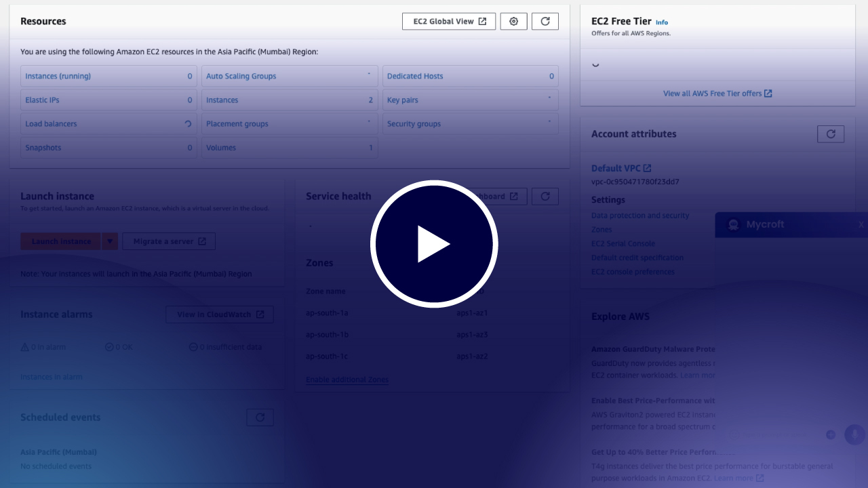Click EC2 Free Tier Info link
This screenshot has width=868, height=488.
click(x=661, y=22)
